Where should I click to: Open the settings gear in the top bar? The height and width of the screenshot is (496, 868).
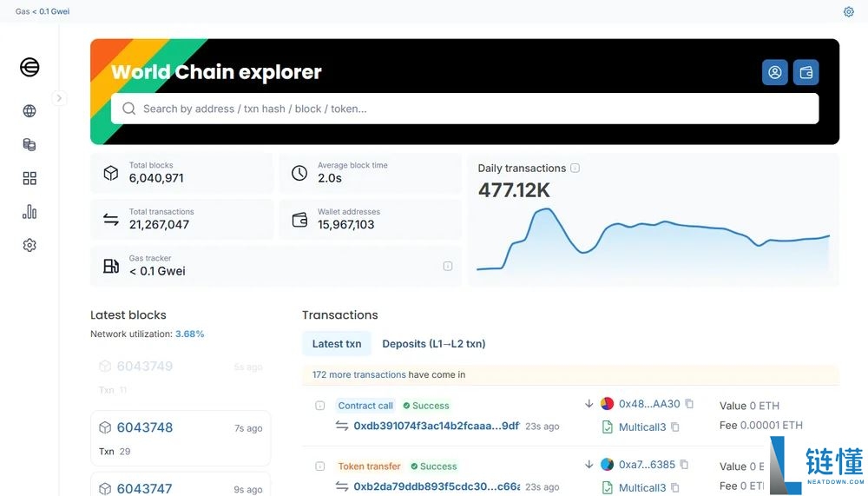click(x=848, y=11)
